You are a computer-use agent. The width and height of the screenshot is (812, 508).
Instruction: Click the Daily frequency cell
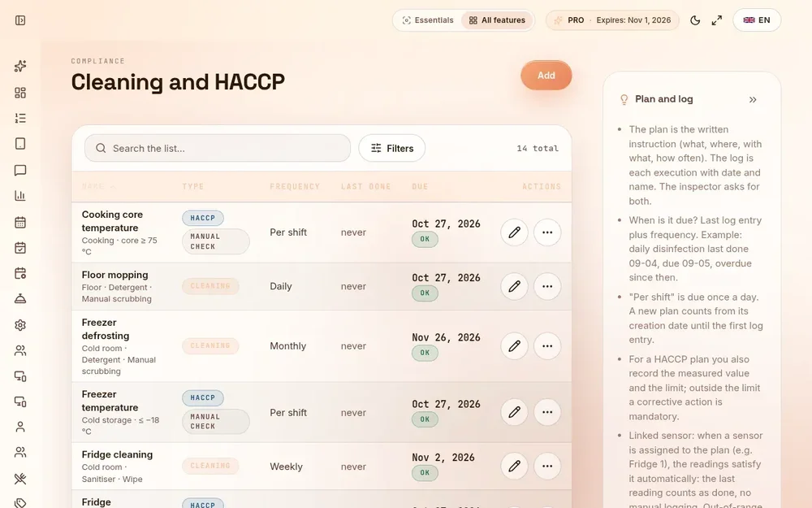(x=281, y=286)
